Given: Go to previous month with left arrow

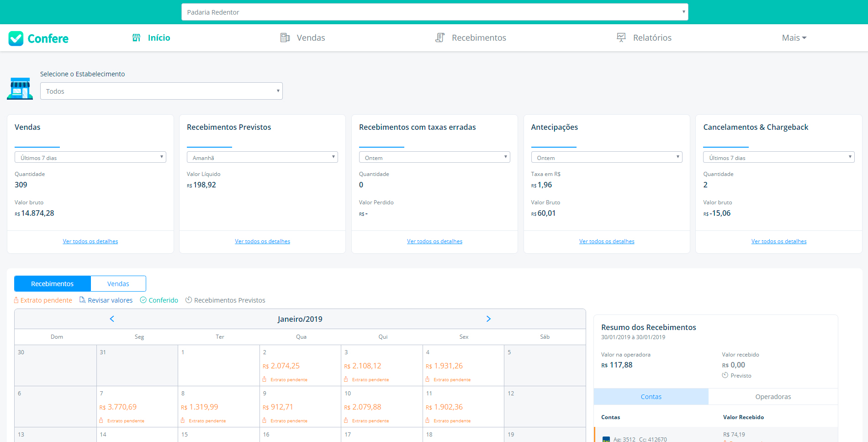Looking at the screenshot, I should pos(112,319).
